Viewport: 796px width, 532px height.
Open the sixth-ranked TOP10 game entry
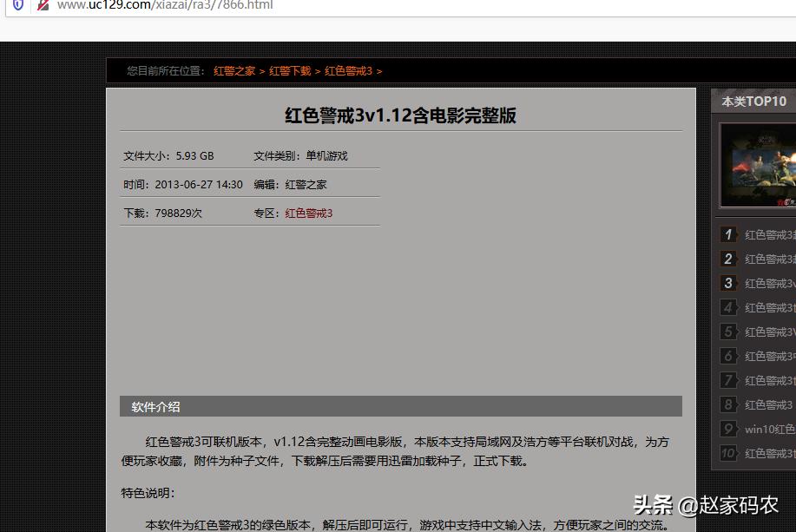[x=769, y=356]
